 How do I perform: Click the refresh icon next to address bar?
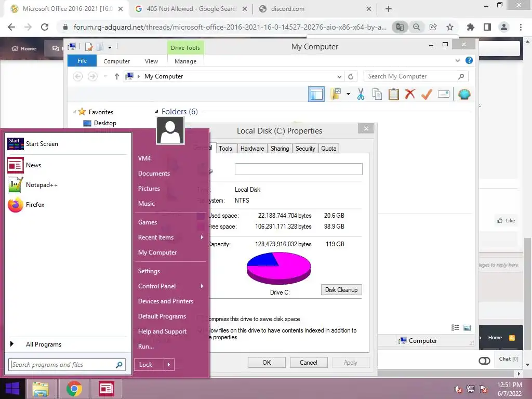click(x=351, y=77)
